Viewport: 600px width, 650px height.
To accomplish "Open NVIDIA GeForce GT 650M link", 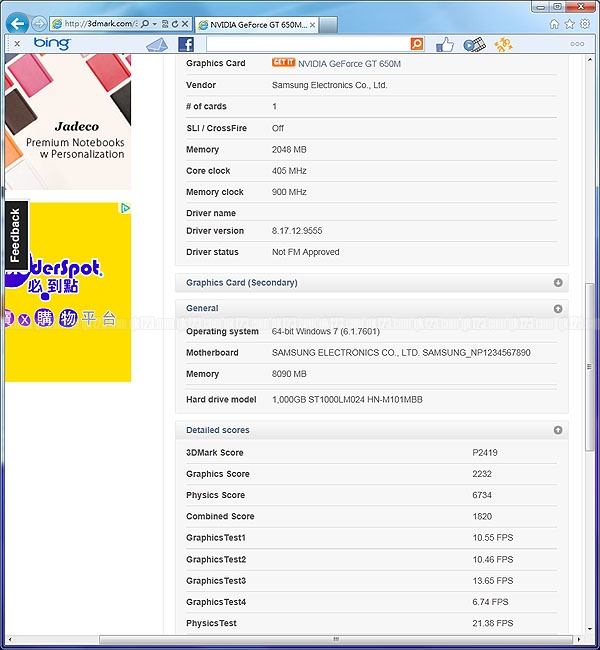I will 349,64.
